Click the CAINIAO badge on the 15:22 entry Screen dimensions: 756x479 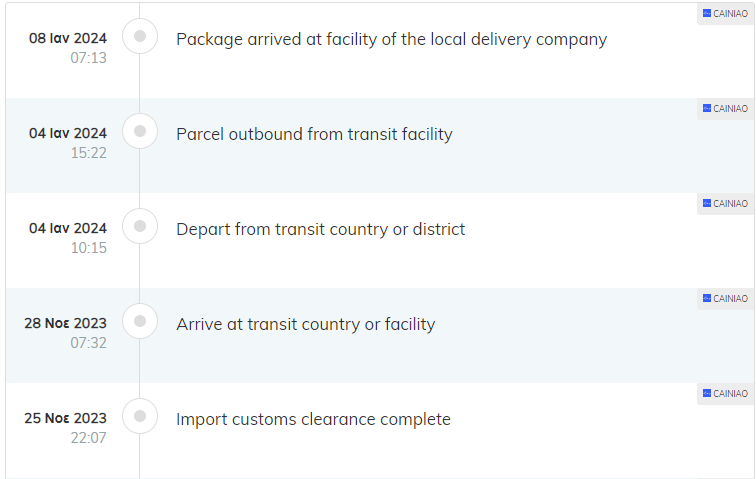click(x=726, y=109)
